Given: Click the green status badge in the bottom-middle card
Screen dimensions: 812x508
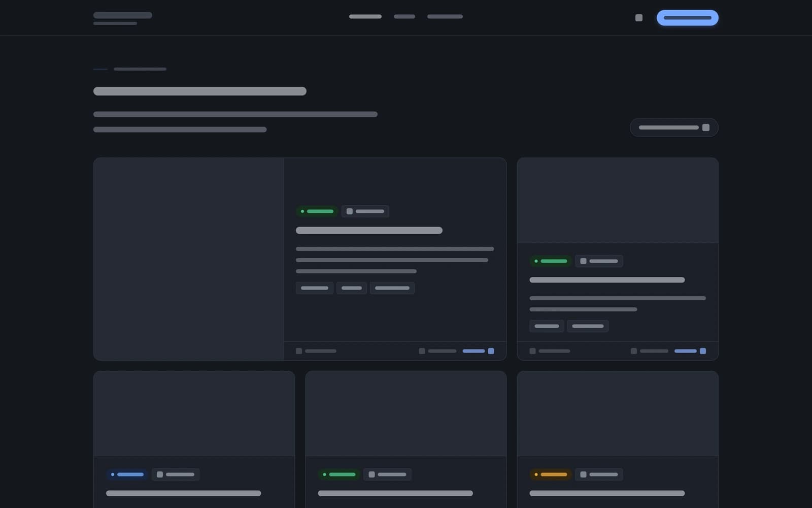Looking at the screenshot, I should coord(339,474).
